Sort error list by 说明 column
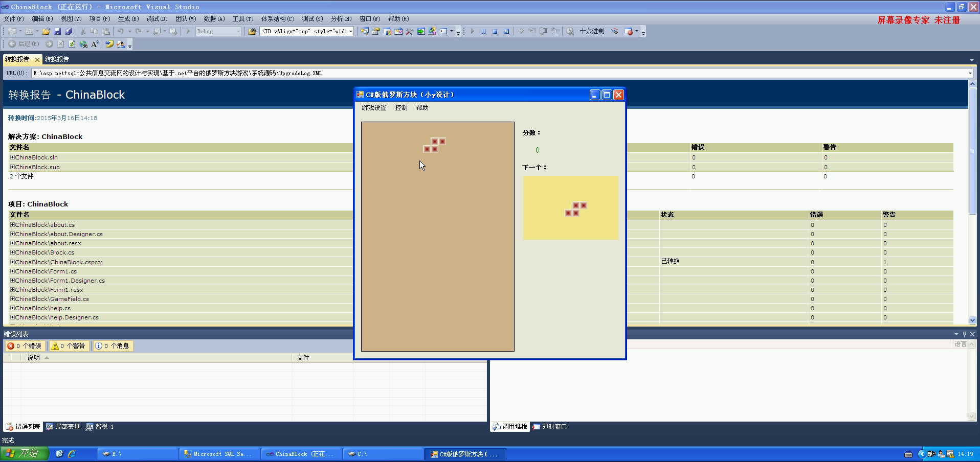This screenshot has width=980, height=462. coord(157,358)
